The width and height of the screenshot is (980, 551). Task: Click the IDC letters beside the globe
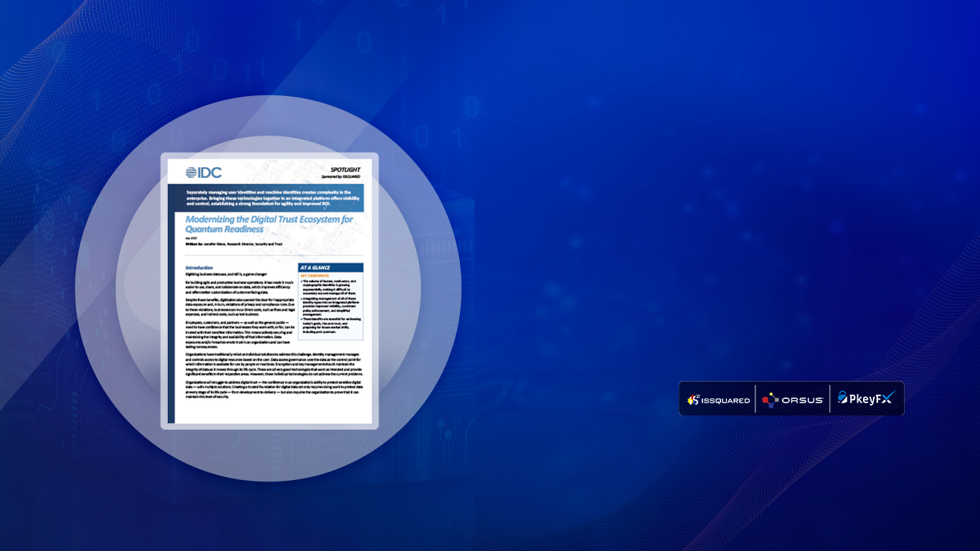(x=211, y=172)
